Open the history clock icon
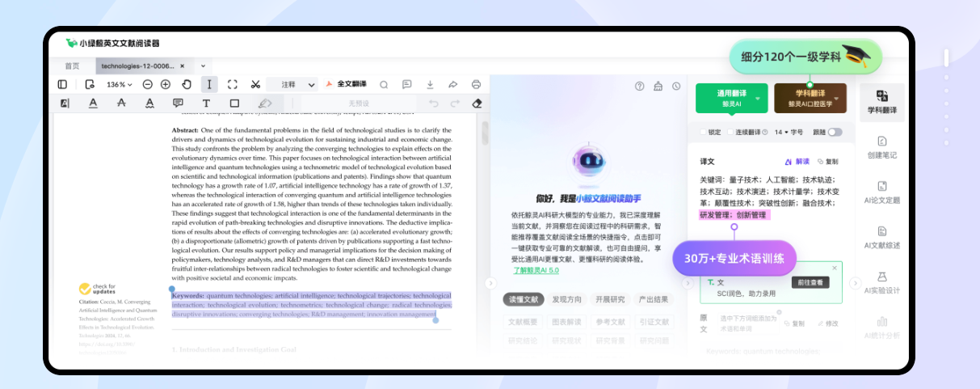Screen dimensions: 980x389 [x=676, y=86]
